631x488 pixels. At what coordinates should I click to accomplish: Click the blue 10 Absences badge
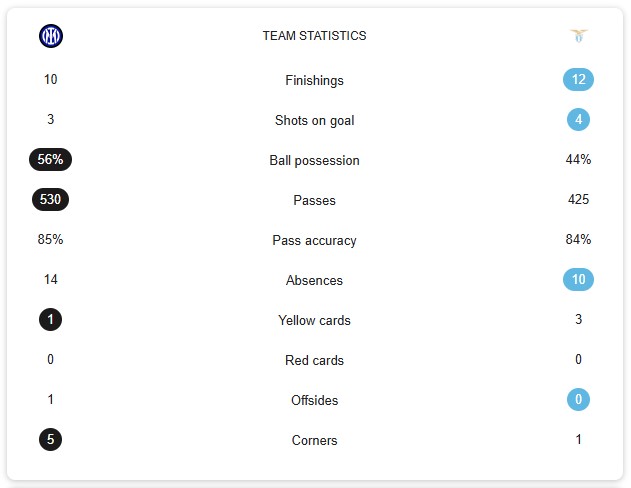point(578,279)
